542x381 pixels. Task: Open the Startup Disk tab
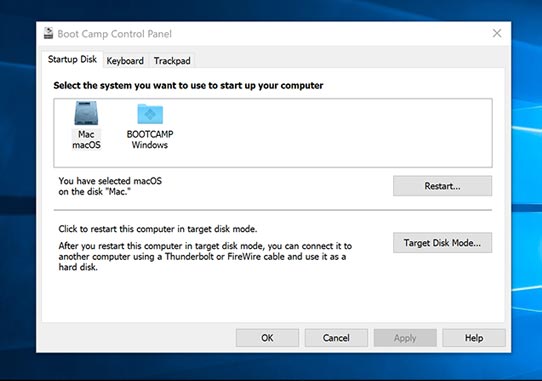point(72,59)
